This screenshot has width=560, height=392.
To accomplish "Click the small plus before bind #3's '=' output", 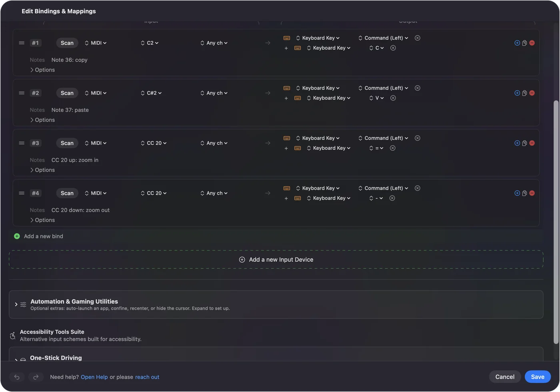I will [286, 148].
